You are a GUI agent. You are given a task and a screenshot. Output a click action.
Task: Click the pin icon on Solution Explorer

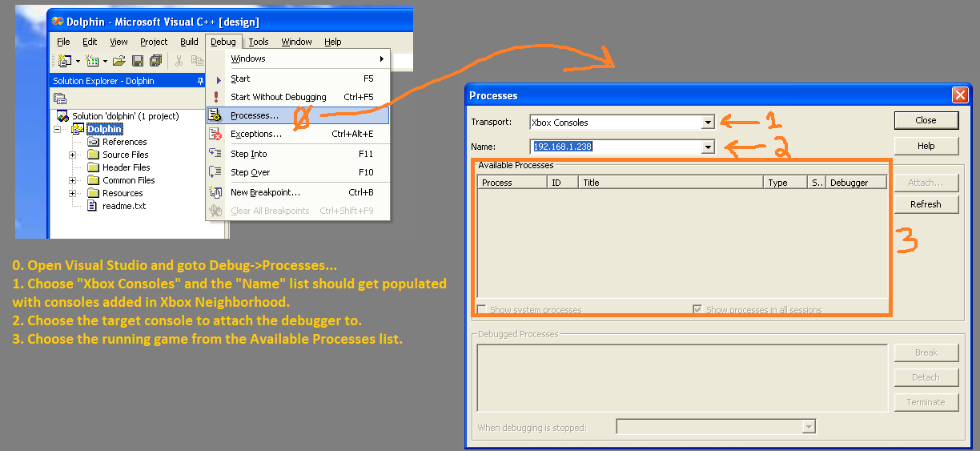200,81
